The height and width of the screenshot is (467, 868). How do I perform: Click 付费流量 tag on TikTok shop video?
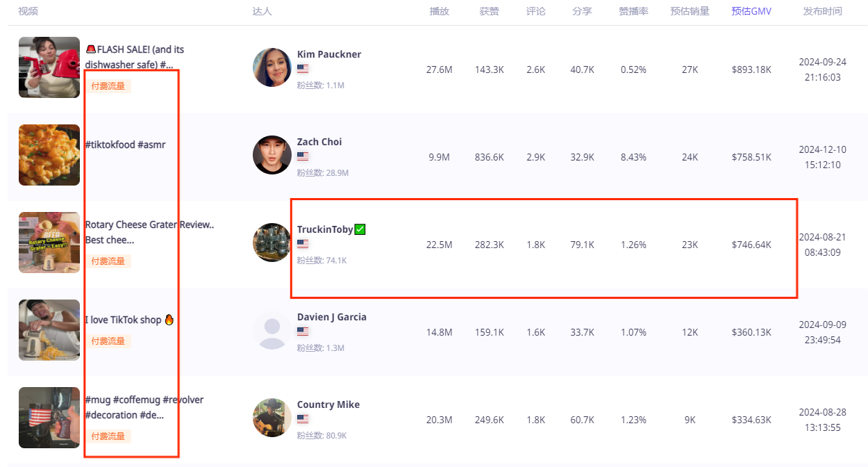[x=108, y=341]
